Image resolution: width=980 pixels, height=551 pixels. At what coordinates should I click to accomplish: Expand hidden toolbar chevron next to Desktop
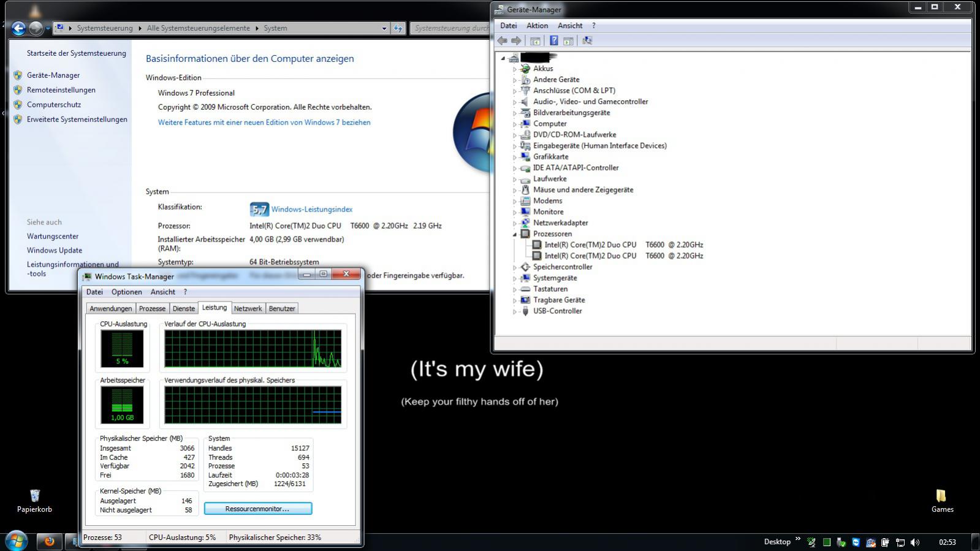point(797,539)
